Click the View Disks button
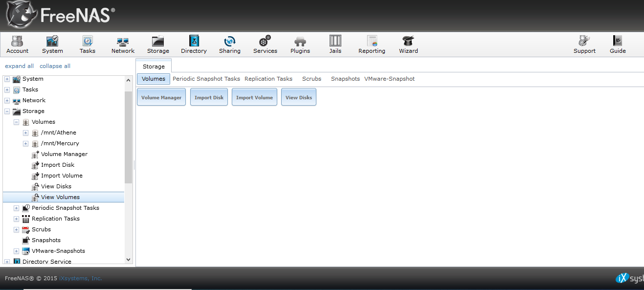644x290 pixels. (299, 97)
